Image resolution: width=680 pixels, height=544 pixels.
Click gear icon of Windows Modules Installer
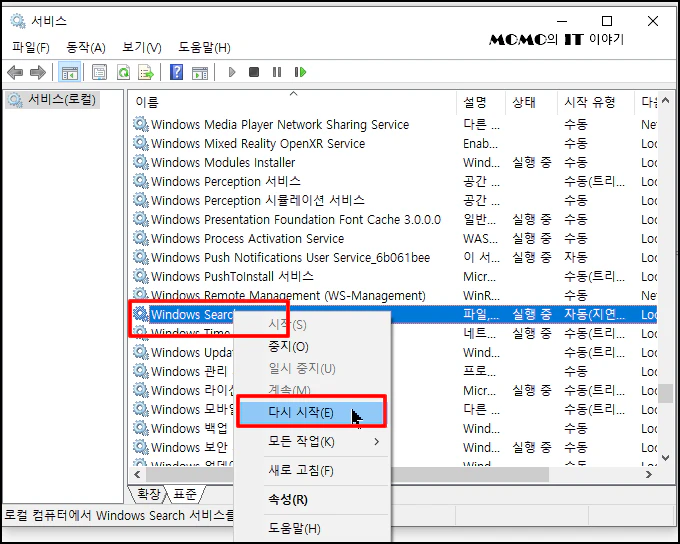pyautogui.click(x=141, y=162)
